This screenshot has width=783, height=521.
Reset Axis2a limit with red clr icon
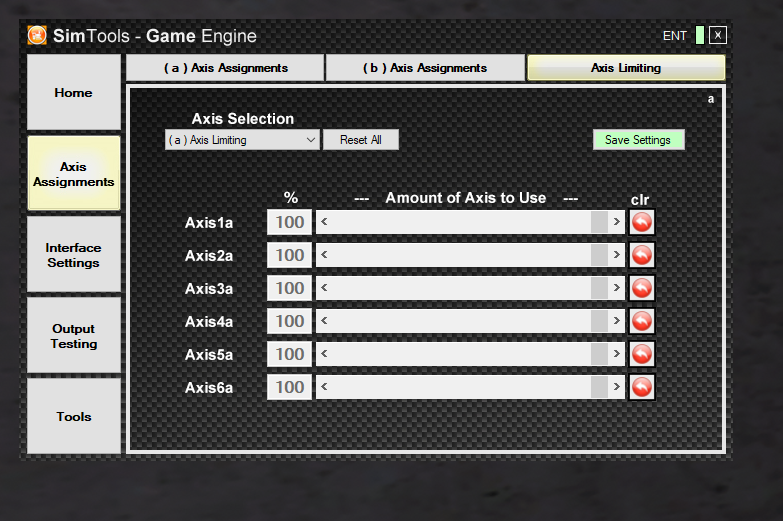coord(642,255)
